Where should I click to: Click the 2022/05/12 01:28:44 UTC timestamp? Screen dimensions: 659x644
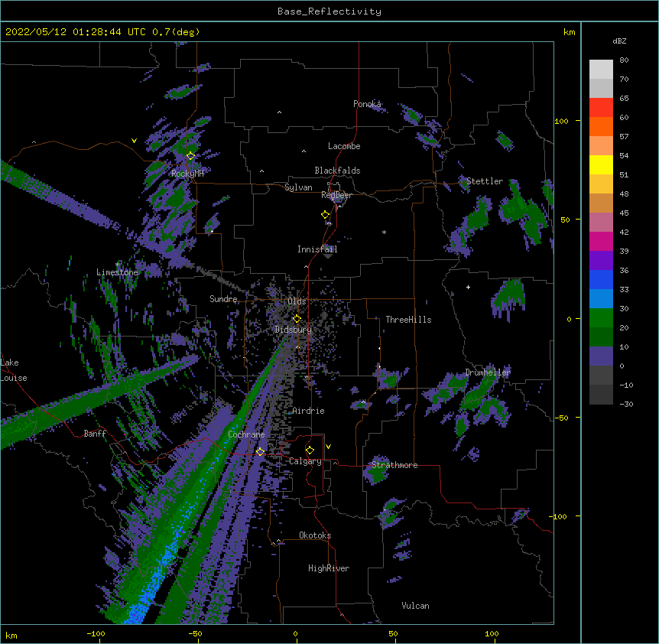[x=76, y=32]
